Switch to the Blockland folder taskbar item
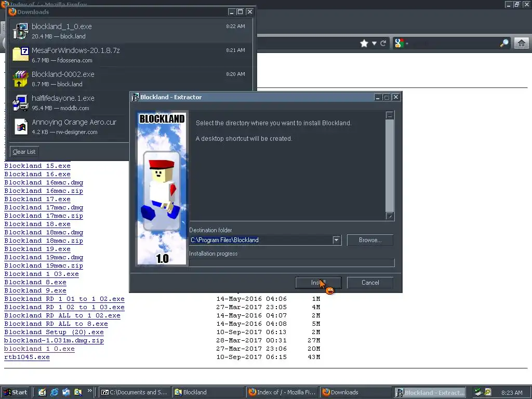This screenshot has width=532, height=399. [x=208, y=392]
